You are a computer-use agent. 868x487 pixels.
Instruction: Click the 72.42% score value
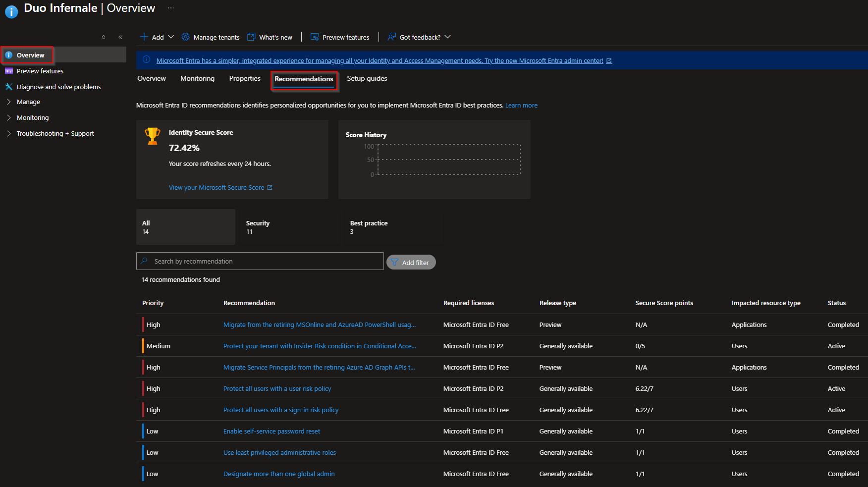coord(184,148)
